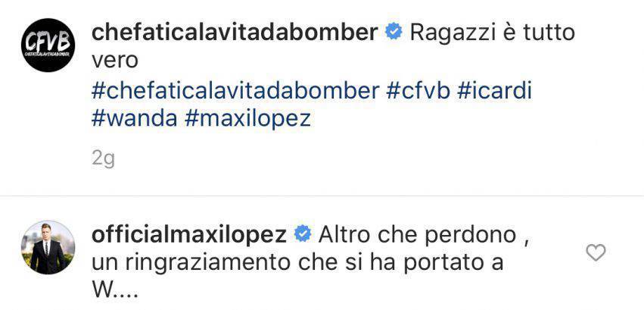Tap the 'Altro che perdono ,' comment text

pyautogui.click(x=422, y=235)
